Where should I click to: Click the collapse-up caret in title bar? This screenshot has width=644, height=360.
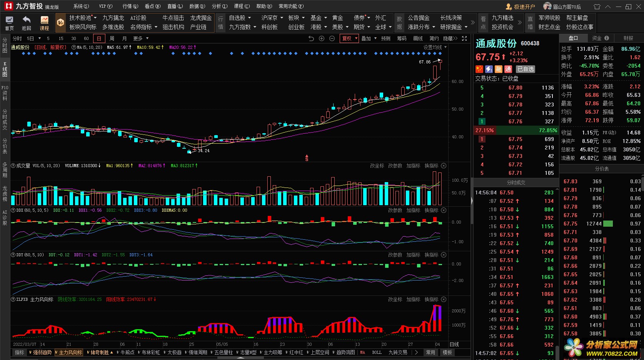click(x=608, y=7)
